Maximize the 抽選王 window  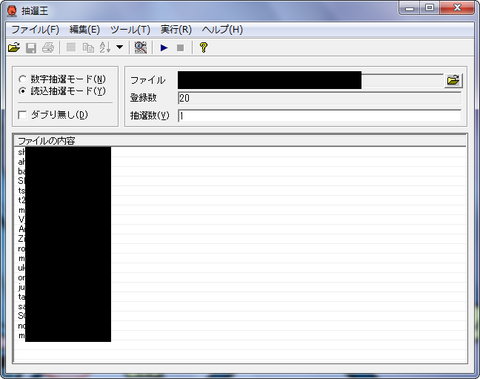[430, 8]
